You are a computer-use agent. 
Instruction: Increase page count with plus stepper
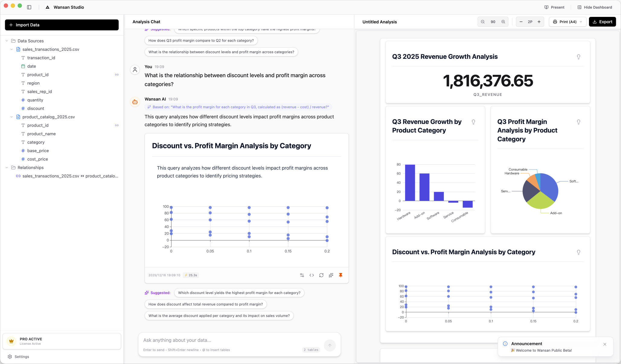pyautogui.click(x=539, y=22)
